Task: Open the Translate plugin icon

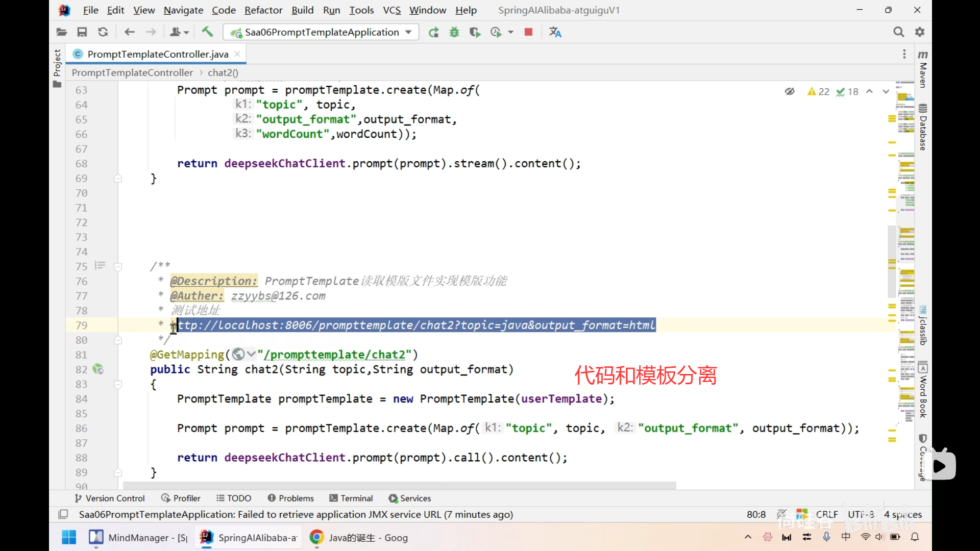Action: [555, 32]
